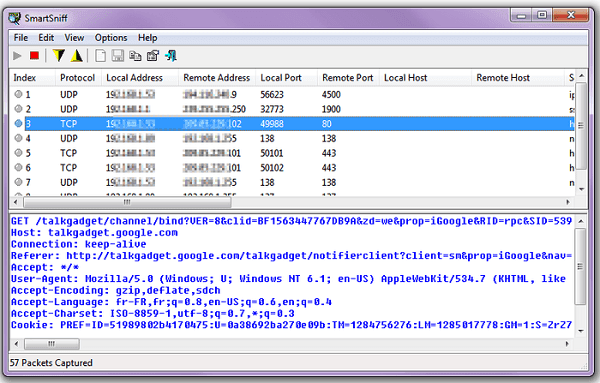
Task: Click the packet list scroll right arrow
Action: (x=568, y=202)
